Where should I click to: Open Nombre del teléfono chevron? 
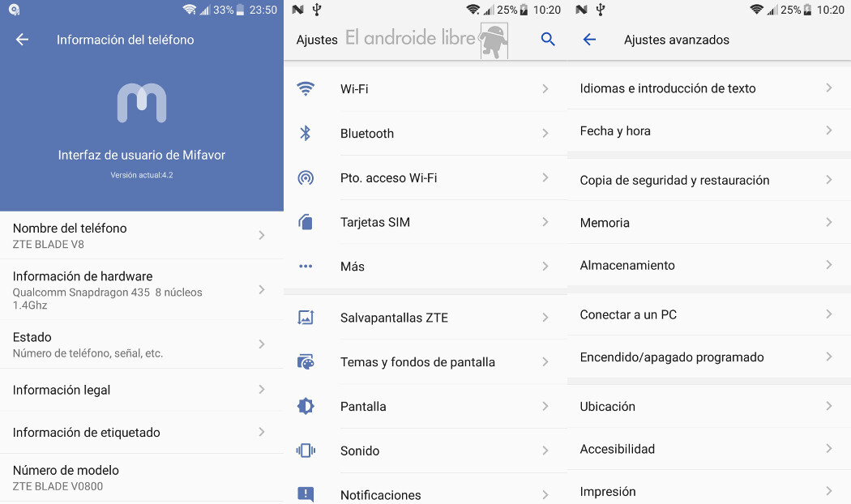262,236
